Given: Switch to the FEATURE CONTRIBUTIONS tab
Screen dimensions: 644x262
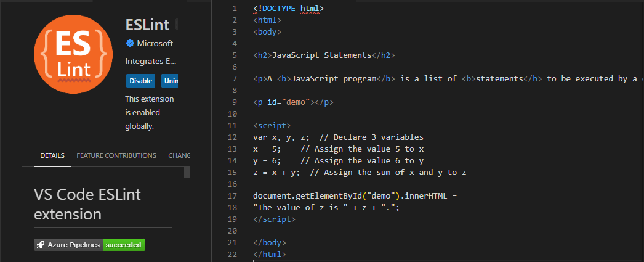Looking at the screenshot, I should pyautogui.click(x=116, y=155).
